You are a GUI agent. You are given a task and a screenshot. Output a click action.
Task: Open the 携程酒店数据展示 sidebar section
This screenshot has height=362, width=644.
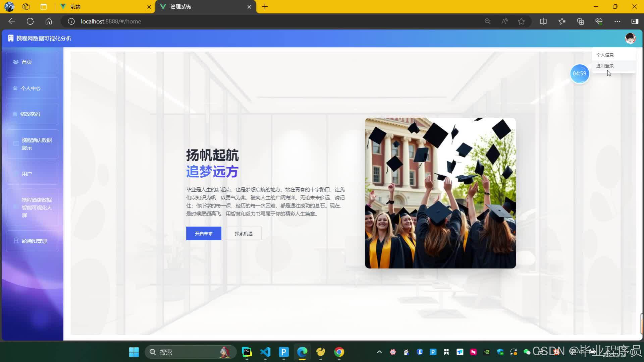pos(36,144)
